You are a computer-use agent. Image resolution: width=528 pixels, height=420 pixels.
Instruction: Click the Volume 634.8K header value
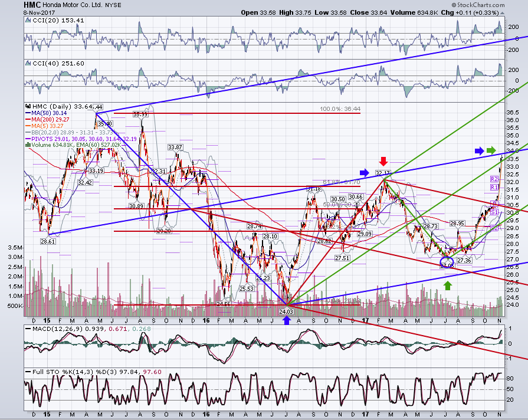(x=414, y=12)
